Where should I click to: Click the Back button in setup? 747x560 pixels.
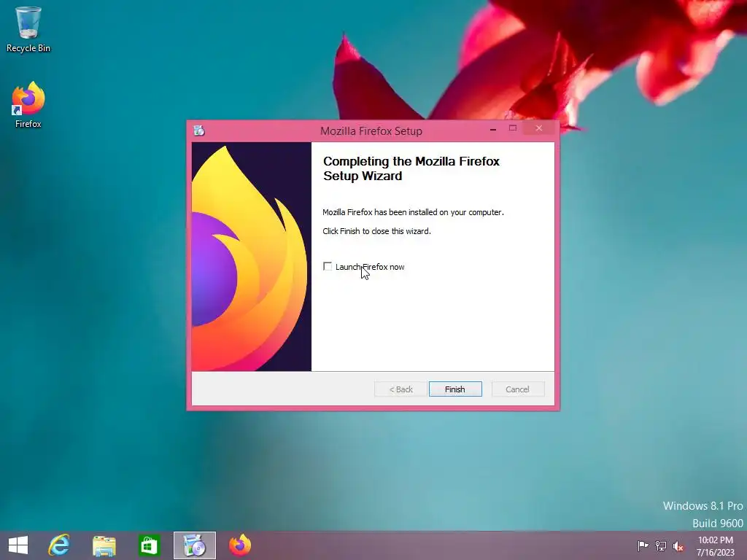pyautogui.click(x=400, y=389)
